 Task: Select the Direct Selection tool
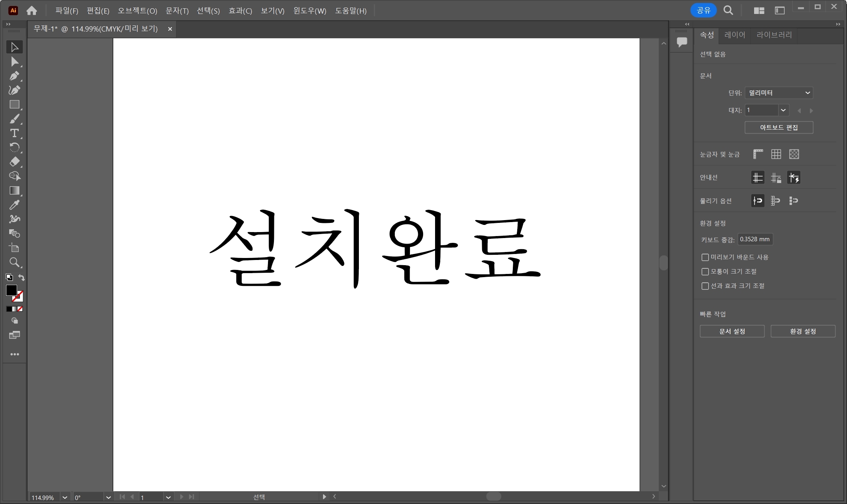[14, 62]
